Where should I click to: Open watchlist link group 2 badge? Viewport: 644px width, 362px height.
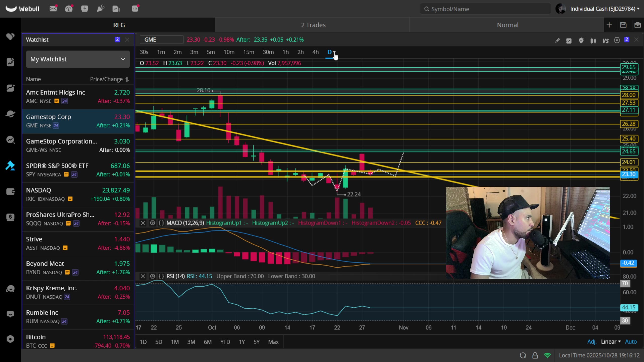[117, 39]
